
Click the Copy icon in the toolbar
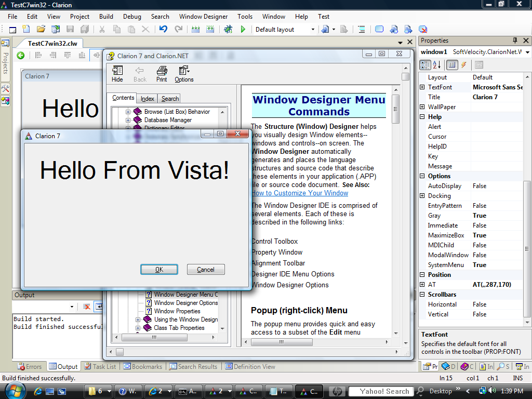117,30
